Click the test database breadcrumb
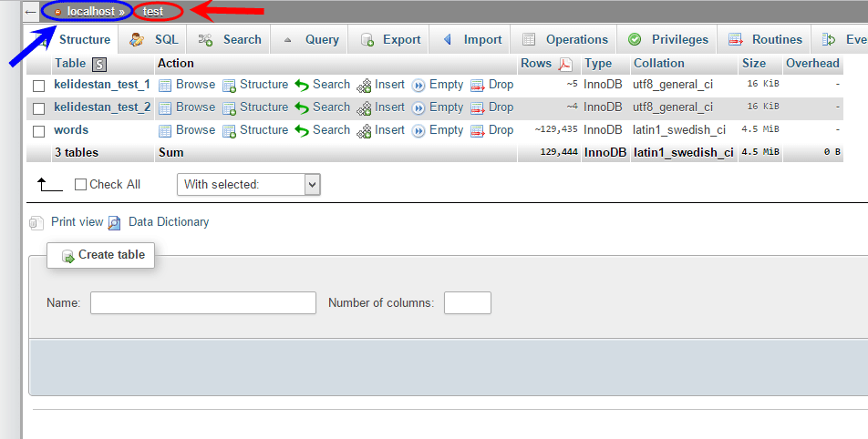This screenshot has height=439, width=868. 153,12
